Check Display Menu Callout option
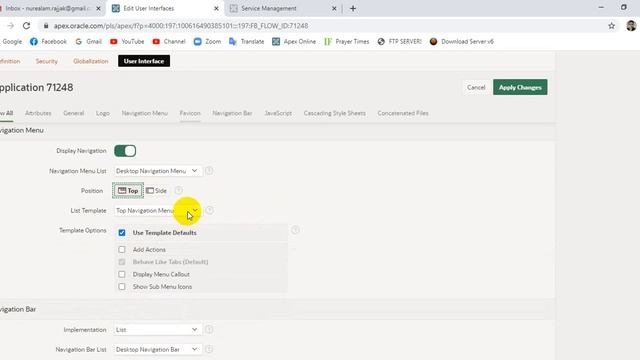This screenshot has width=640, height=360. point(122,274)
